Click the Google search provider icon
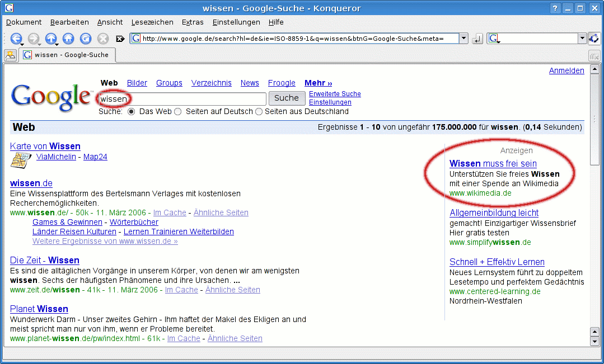Screen dimensions: 604x364 click(494, 39)
